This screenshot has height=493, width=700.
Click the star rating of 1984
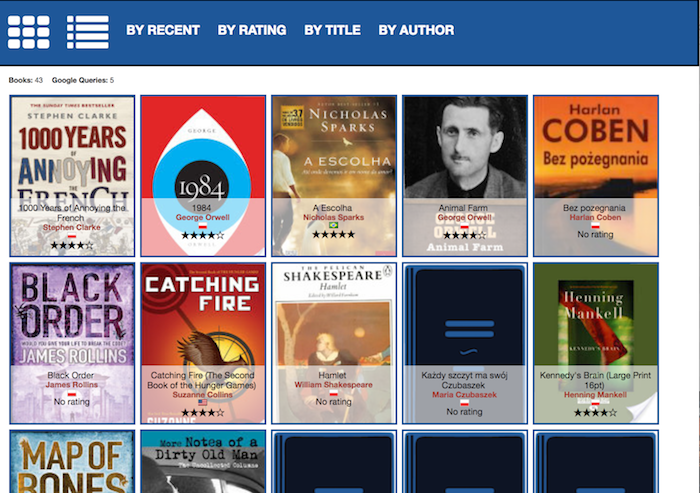click(203, 235)
